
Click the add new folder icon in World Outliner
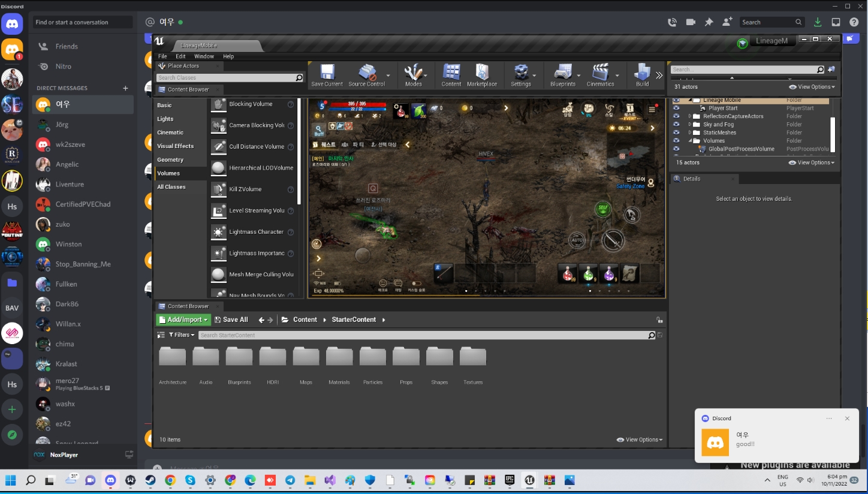point(831,70)
